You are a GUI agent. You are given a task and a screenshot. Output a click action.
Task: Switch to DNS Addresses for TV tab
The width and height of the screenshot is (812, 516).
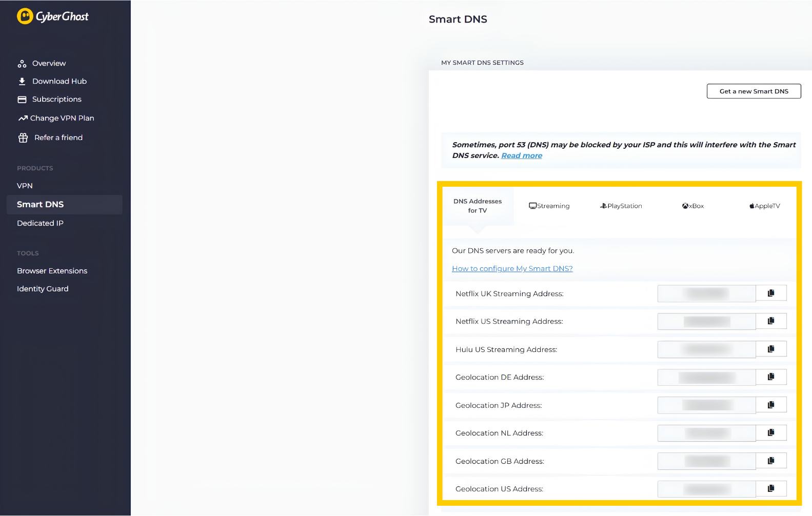pos(478,206)
